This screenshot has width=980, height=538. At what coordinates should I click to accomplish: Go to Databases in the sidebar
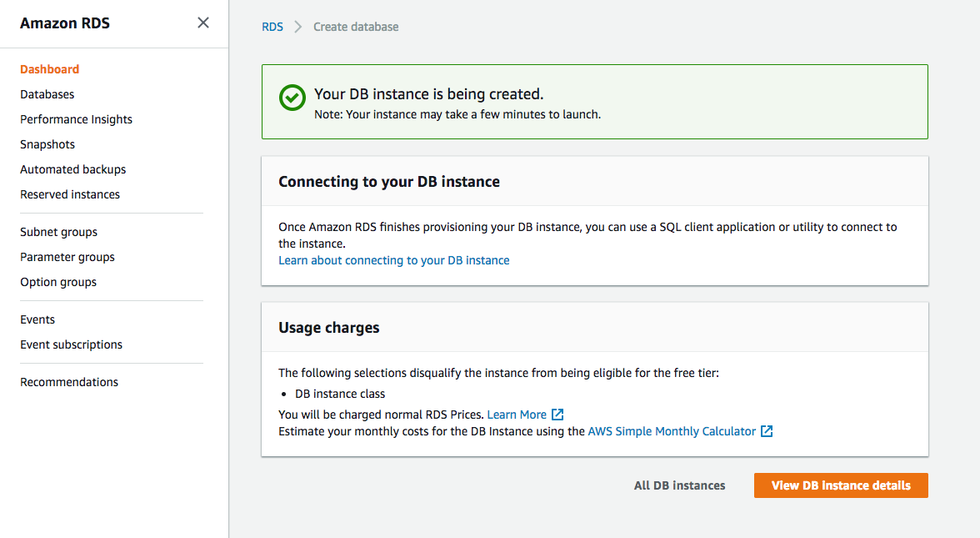point(47,94)
